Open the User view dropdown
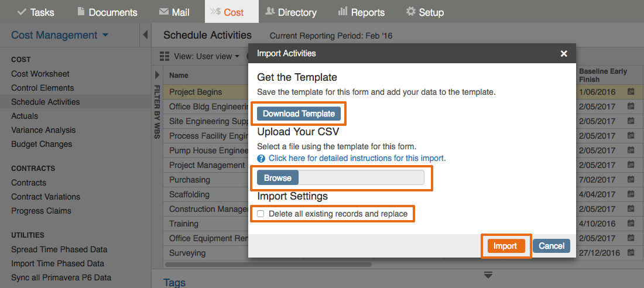 point(207,56)
